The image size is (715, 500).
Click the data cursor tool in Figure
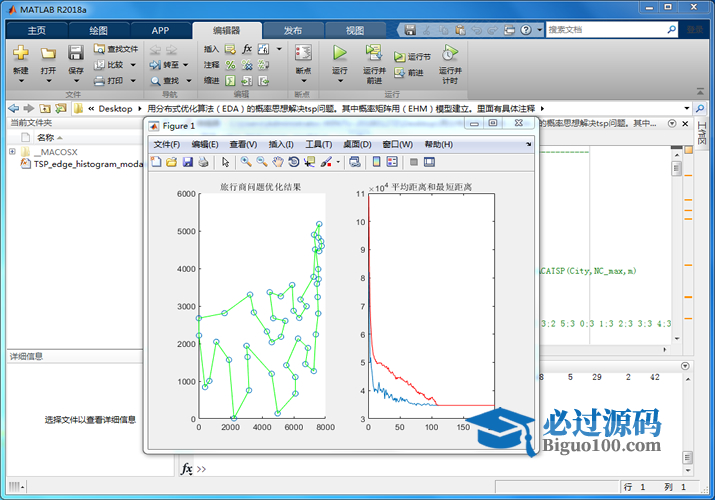[309, 162]
